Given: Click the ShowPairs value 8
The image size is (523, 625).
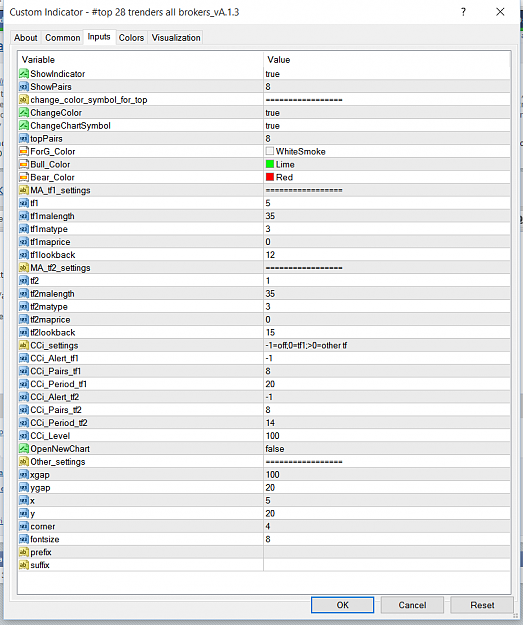Looking at the screenshot, I should 268,86.
